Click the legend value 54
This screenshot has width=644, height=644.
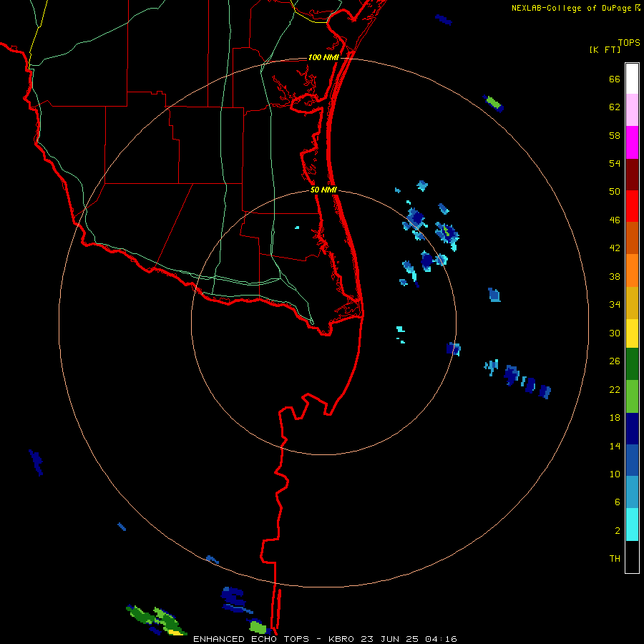(x=615, y=163)
